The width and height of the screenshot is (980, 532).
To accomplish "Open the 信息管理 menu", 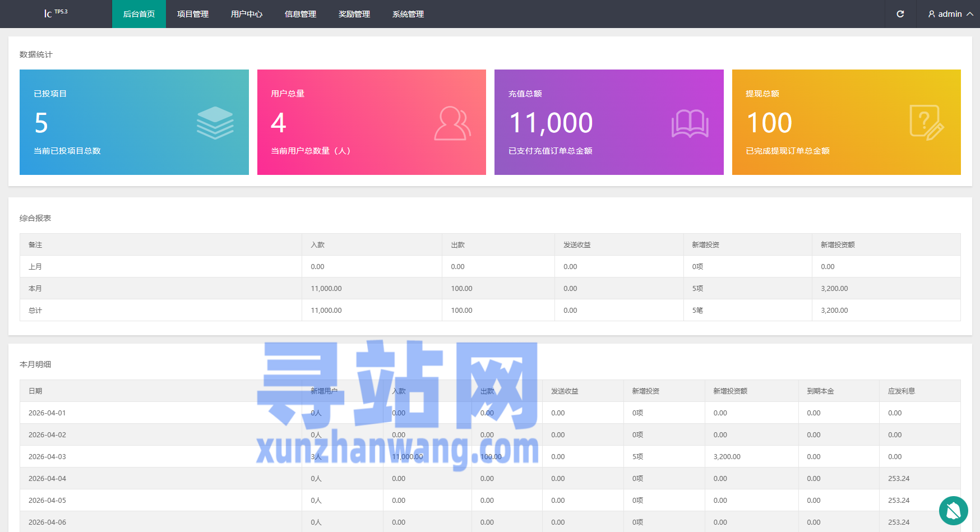I will (300, 14).
